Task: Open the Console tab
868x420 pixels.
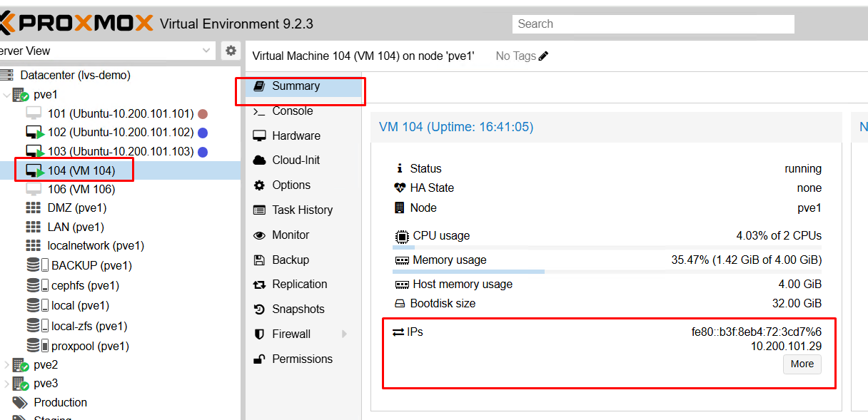Action: coord(303,111)
